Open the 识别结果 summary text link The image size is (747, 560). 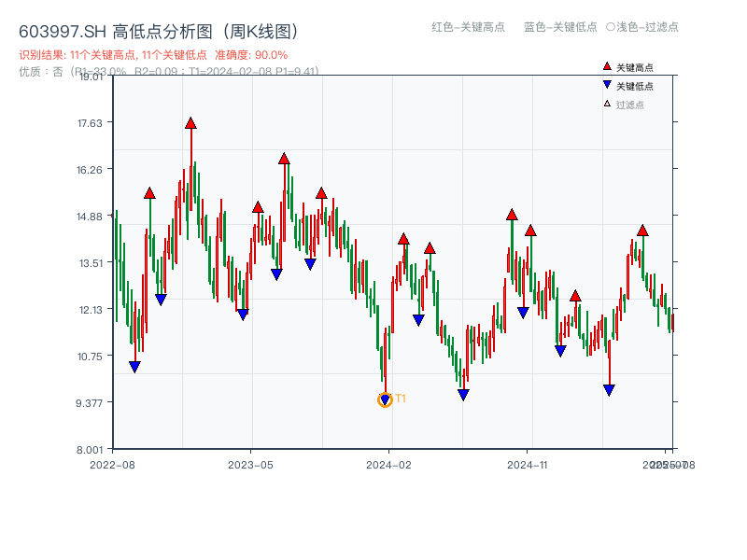pos(112,55)
